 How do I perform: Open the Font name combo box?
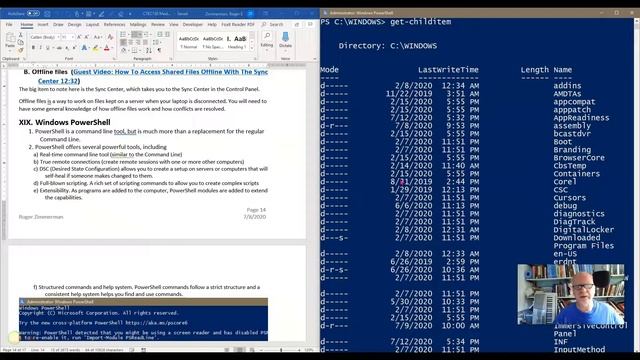click(44, 37)
